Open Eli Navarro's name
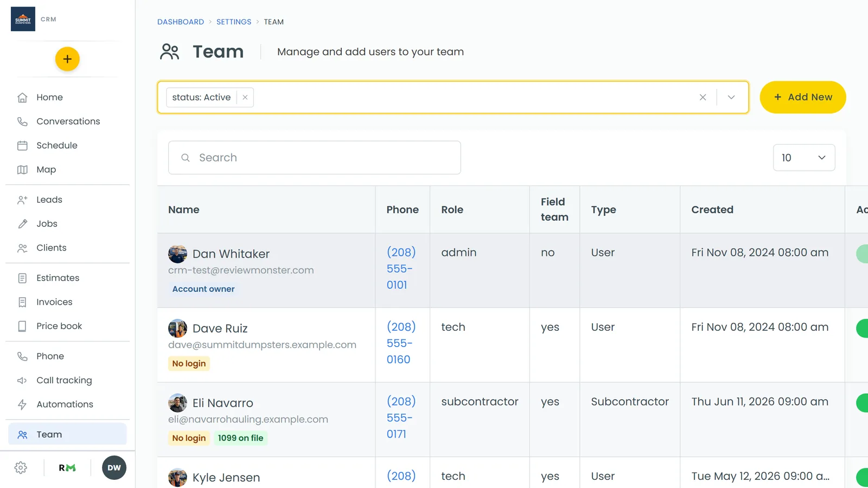Screen dimensions: 868x488 [x=223, y=403]
